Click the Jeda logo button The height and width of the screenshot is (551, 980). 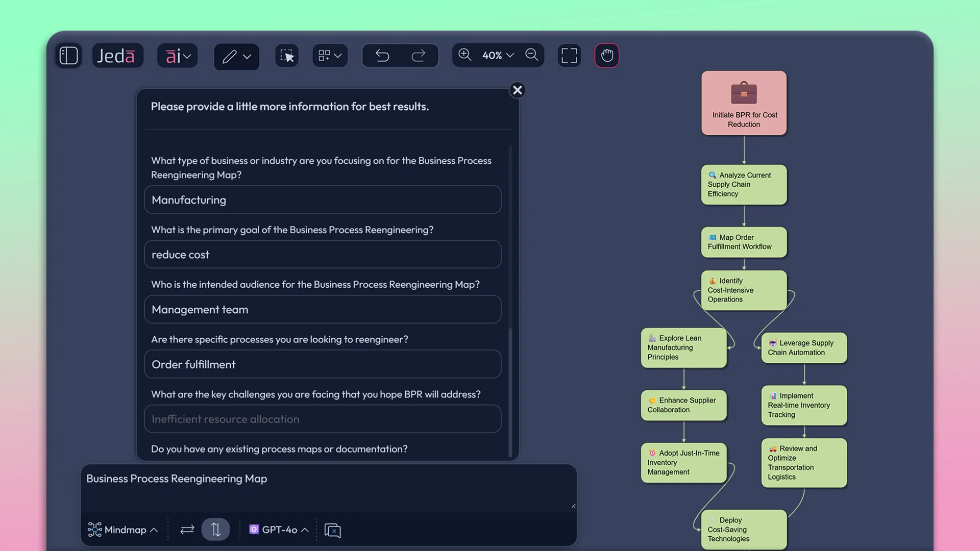(117, 55)
